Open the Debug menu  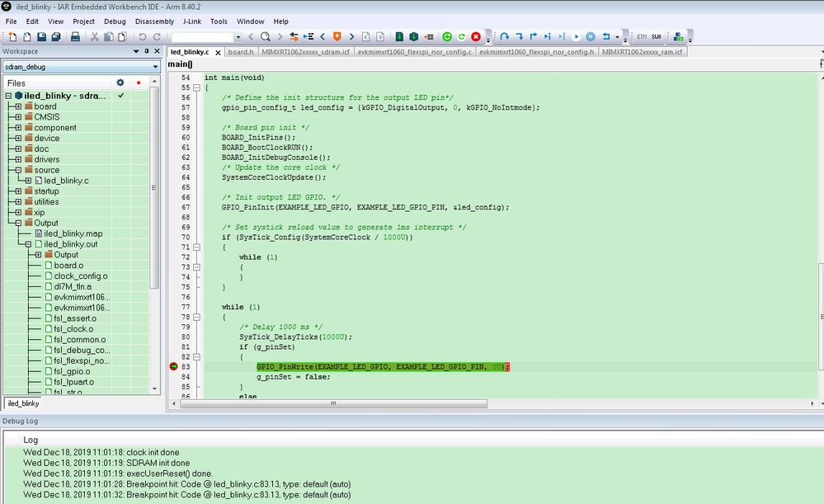pyautogui.click(x=115, y=21)
